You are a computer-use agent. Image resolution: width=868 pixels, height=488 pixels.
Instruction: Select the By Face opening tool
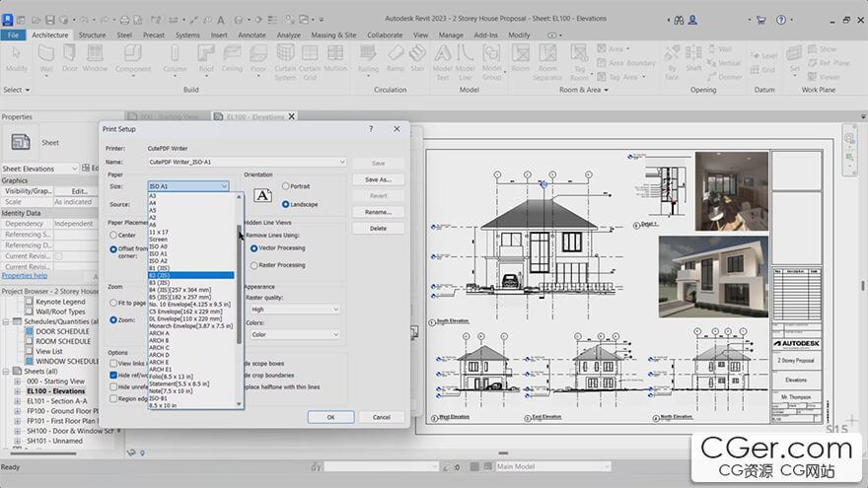pos(672,62)
